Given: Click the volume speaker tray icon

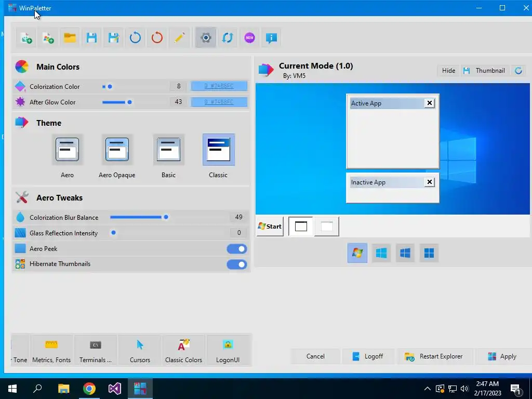Looking at the screenshot, I should [x=464, y=389].
